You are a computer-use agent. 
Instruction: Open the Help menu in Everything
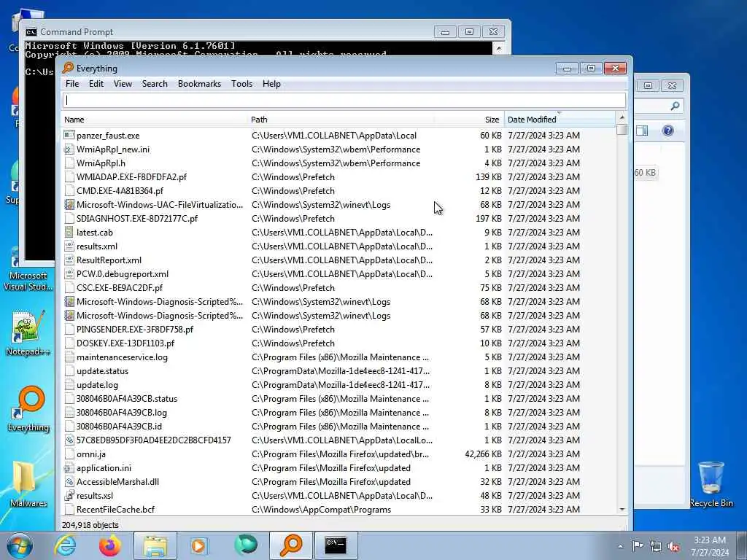[271, 84]
